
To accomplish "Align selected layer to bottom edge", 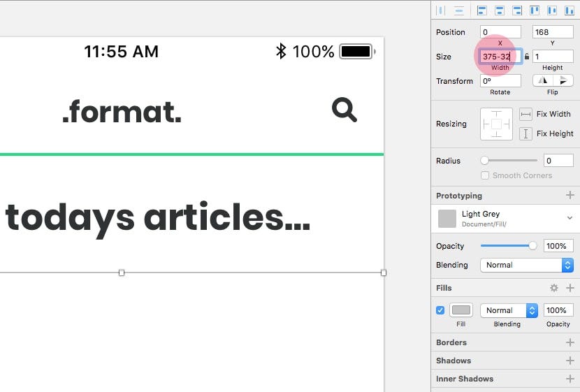I will 570,10.
